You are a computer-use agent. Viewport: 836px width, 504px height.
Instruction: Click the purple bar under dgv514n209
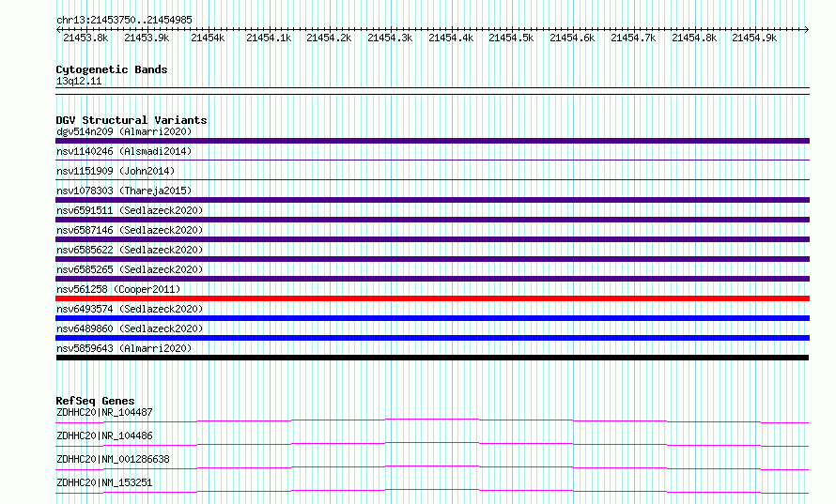pos(432,141)
